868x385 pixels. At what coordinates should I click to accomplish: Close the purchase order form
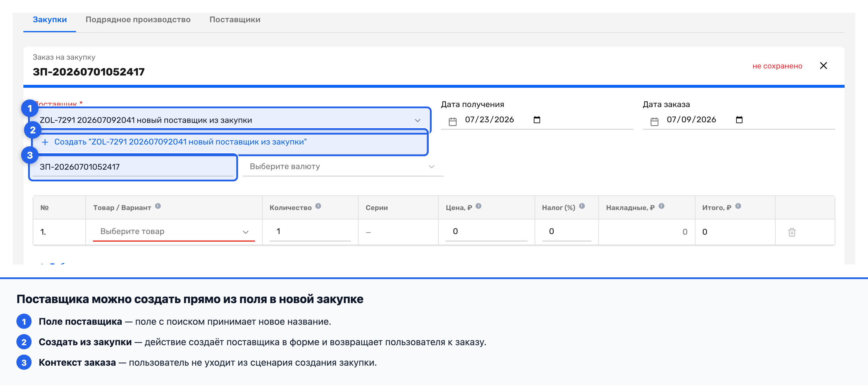(x=823, y=66)
